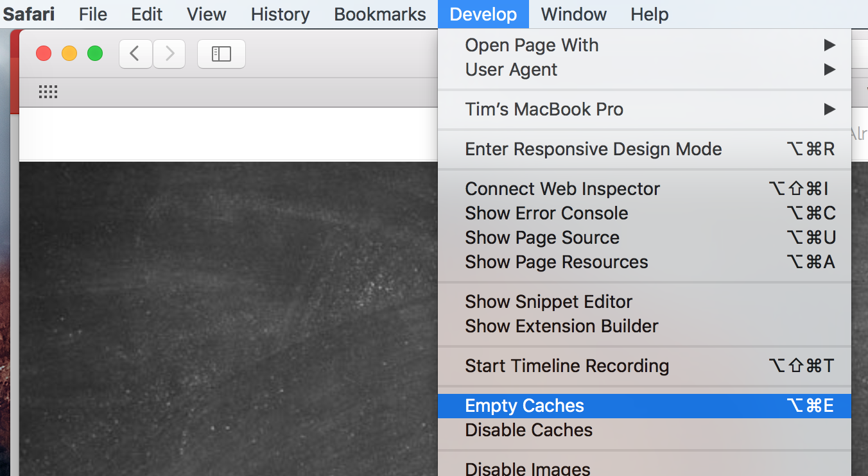The width and height of the screenshot is (868, 476).
Task: Click the Safari back navigation arrow
Action: (135, 54)
